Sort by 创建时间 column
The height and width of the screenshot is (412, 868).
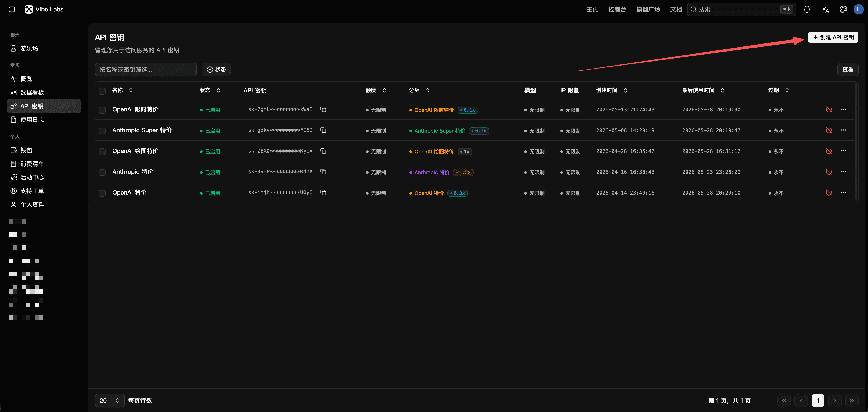tap(612, 90)
